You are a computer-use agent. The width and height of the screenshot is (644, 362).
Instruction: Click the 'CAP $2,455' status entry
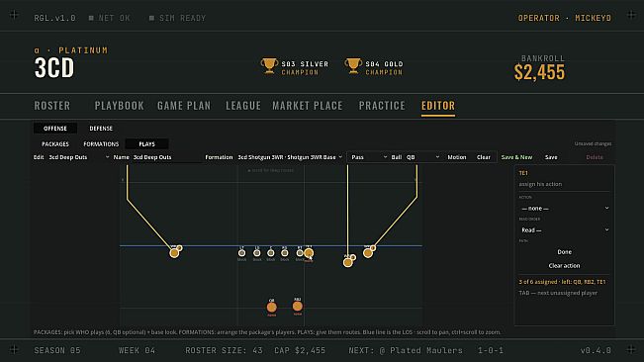coord(300,350)
